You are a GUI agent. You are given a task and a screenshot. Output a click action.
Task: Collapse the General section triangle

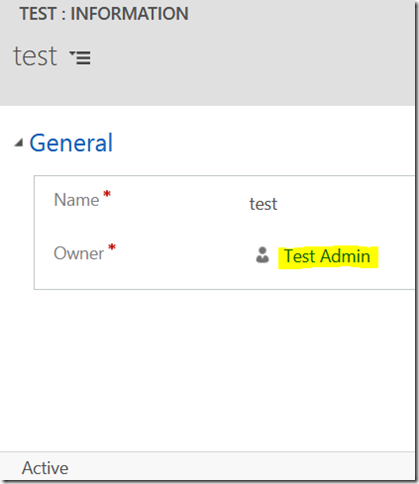[x=19, y=143]
